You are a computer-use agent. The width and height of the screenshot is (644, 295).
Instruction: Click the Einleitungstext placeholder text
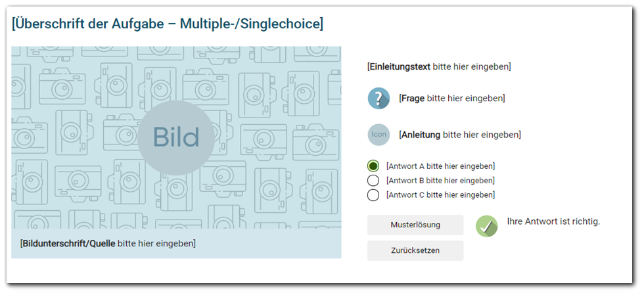click(439, 66)
